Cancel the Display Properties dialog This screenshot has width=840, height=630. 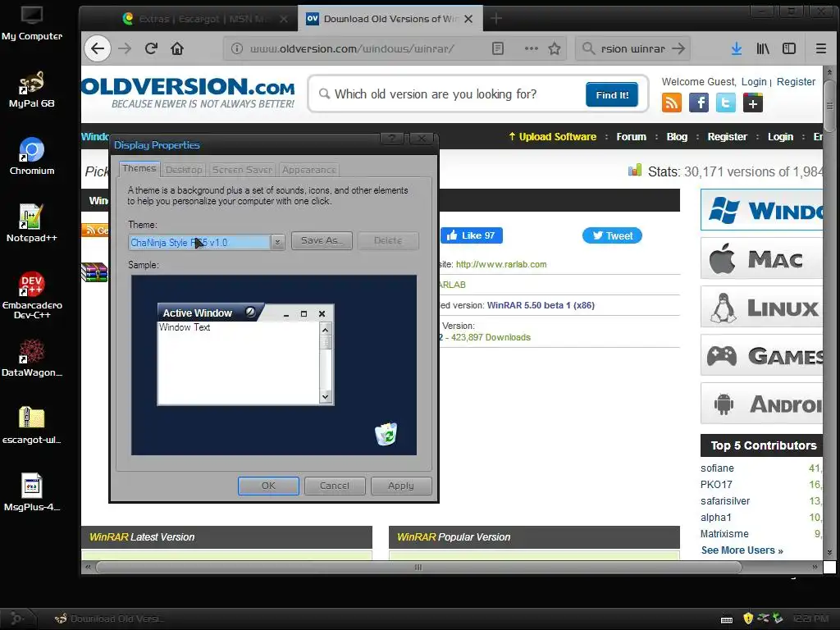335,486
